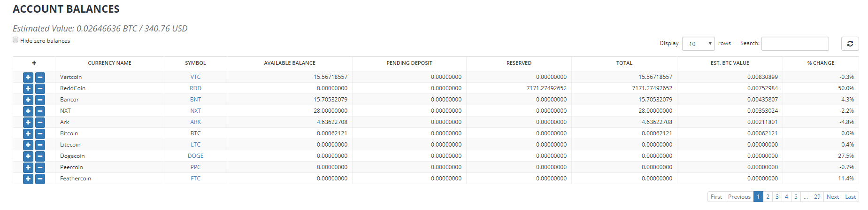Sort by Currency Name column
868x210 pixels.
click(109, 63)
